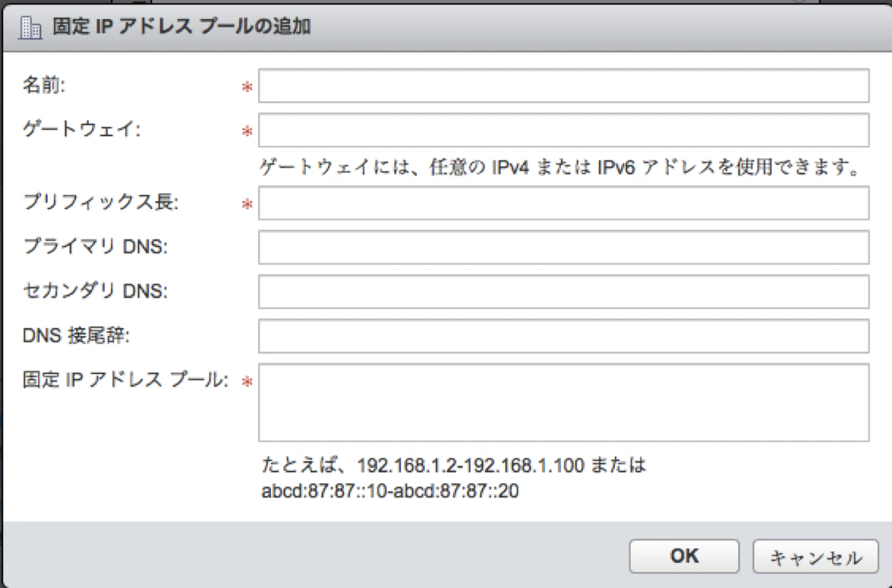Click the building icon in dialog title

[30, 27]
